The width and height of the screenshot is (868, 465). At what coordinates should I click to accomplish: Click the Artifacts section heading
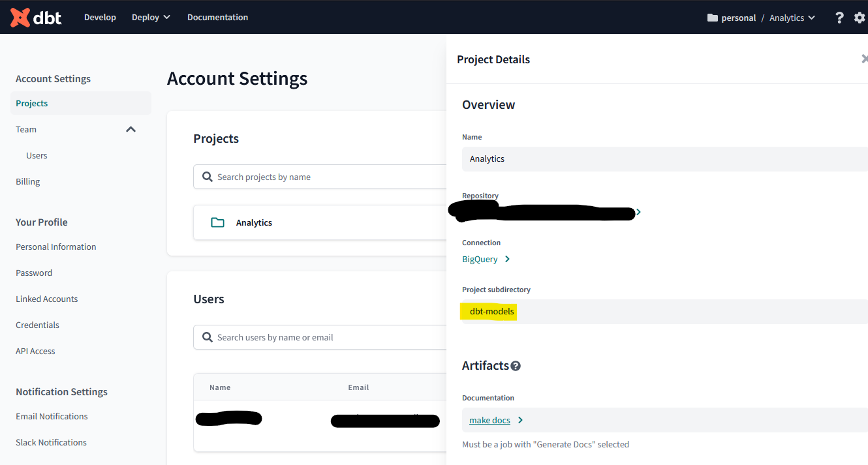[485, 365]
